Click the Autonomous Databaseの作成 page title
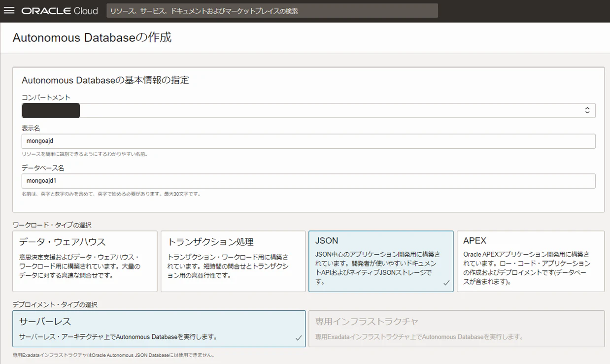 (92, 37)
